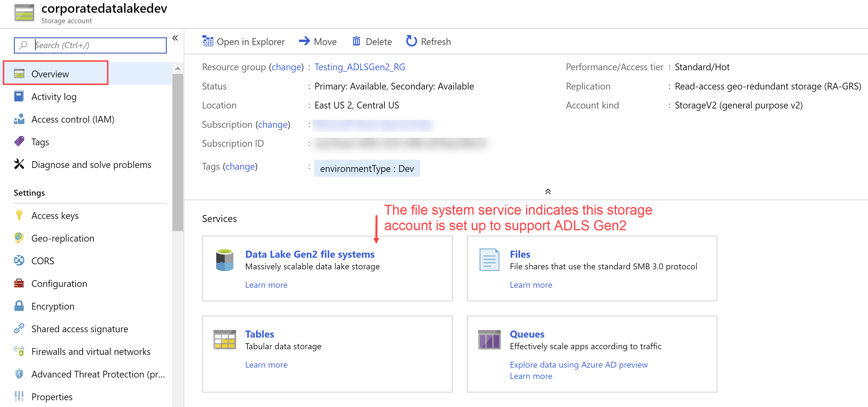Click the Delete trash can icon
868x407 pixels.
point(356,41)
